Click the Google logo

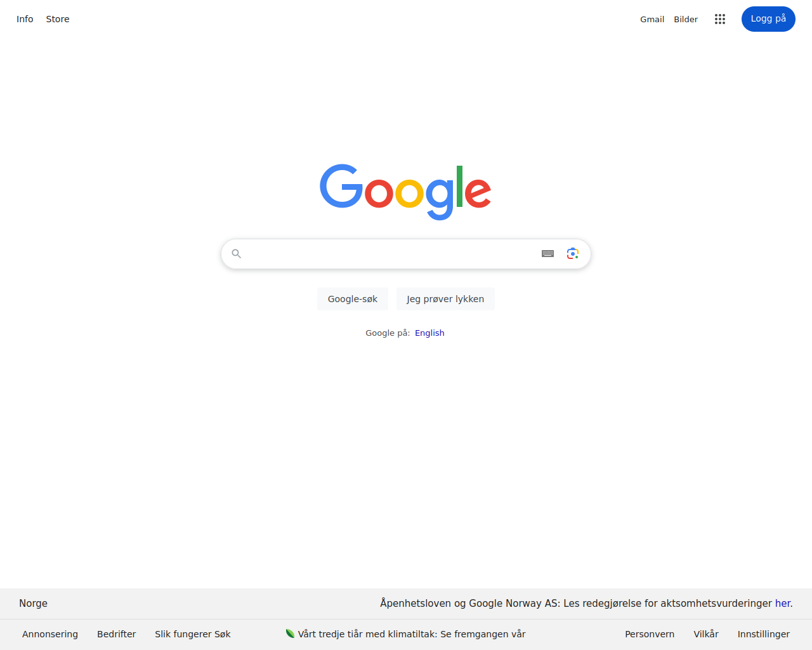405,192
